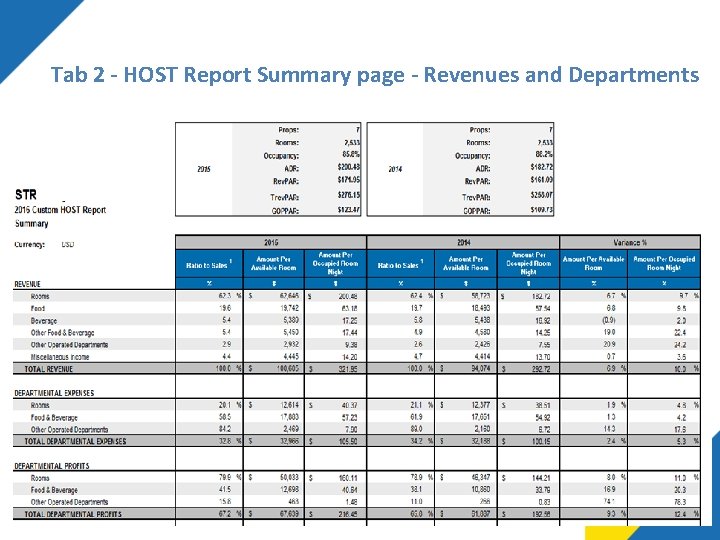Click the 2015 ADR value '$200.48'

coord(349,168)
